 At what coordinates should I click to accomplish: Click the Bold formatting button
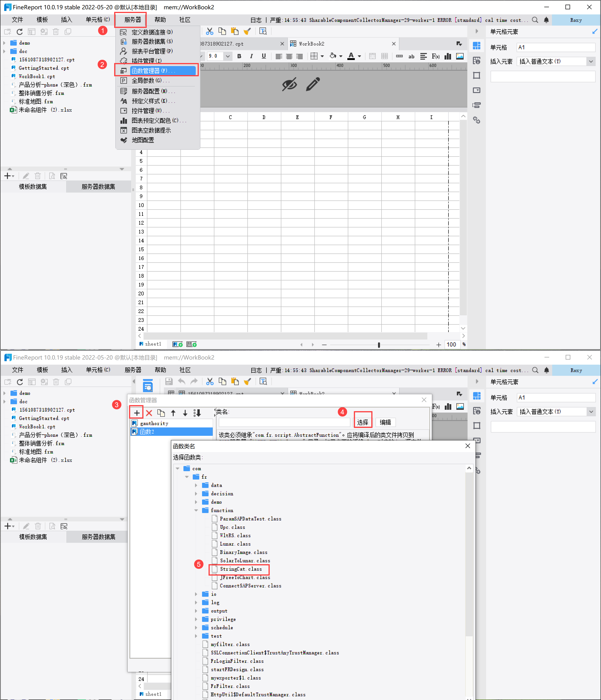pyautogui.click(x=239, y=56)
